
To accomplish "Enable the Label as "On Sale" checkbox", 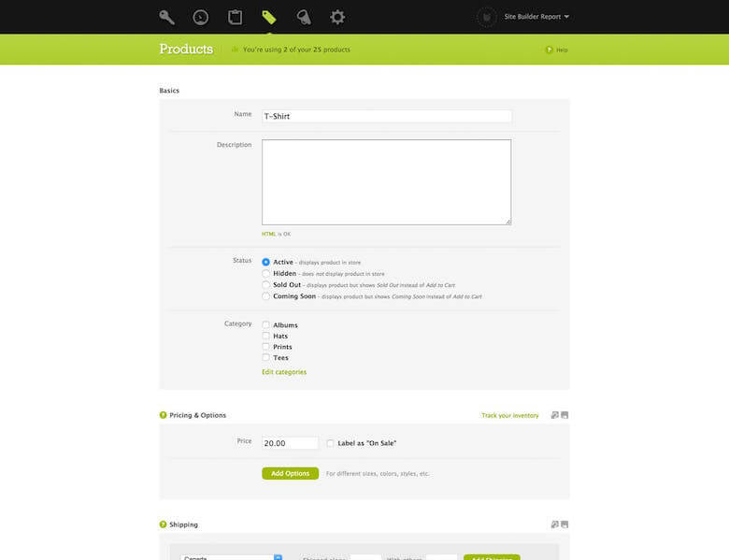I will coord(330,443).
